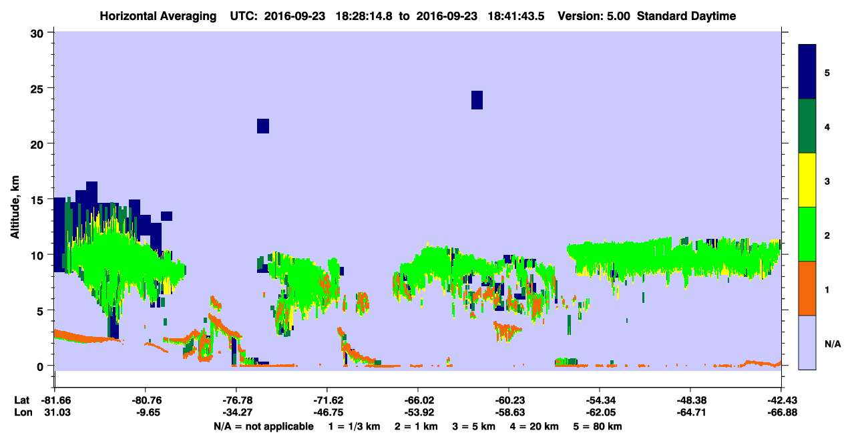Click longitude value -64.71
The height and width of the screenshot is (445, 868).
pyautogui.click(x=690, y=412)
